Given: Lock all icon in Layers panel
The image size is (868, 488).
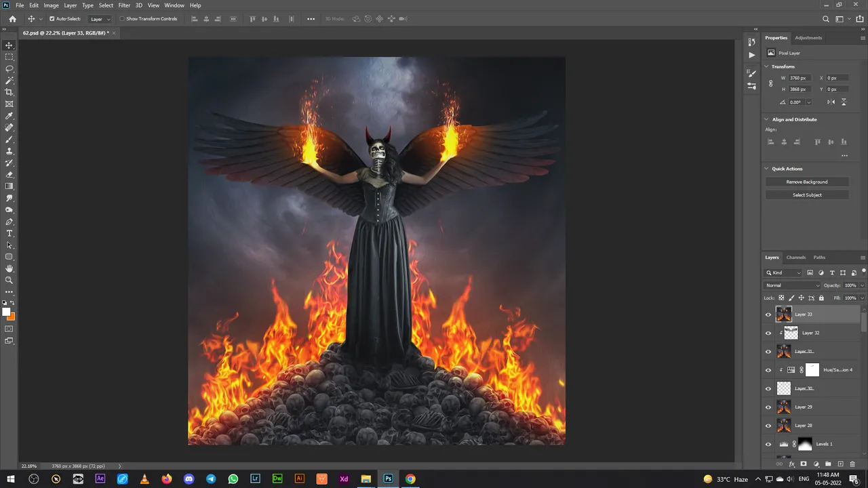Looking at the screenshot, I should [821, 298].
